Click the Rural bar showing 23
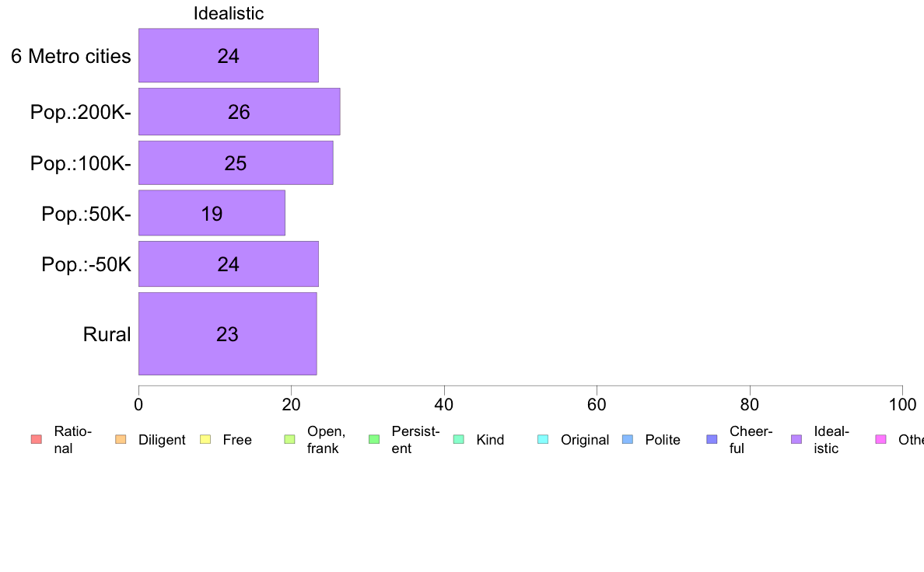 coord(227,334)
